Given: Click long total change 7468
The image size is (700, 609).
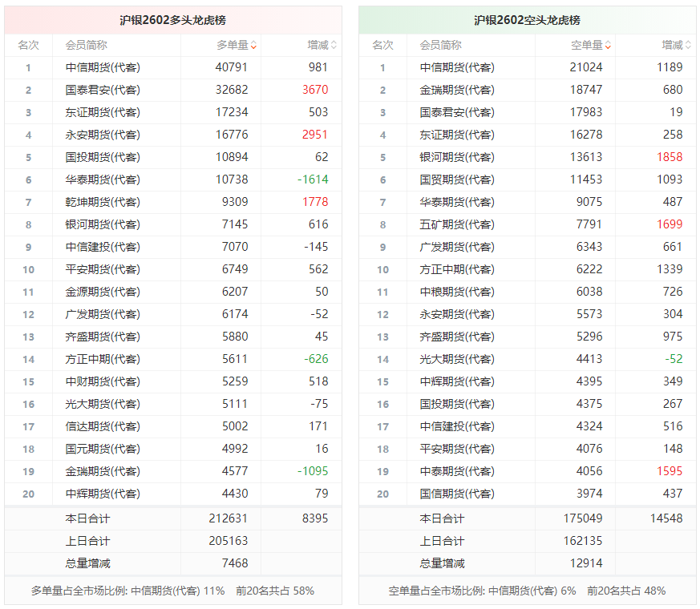Looking at the screenshot, I should (x=235, y=563).
